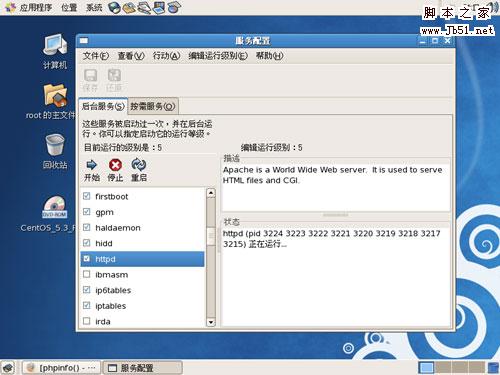Click the service list scrollbar down arrow
500x375 pixels.
coord(211,322)
